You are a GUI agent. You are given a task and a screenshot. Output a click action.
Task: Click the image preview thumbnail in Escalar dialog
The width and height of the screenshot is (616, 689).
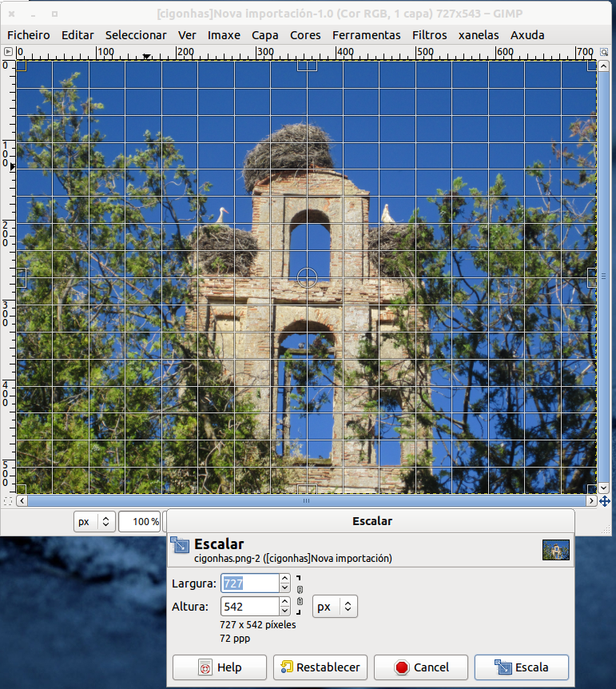(x=555, y=549)
